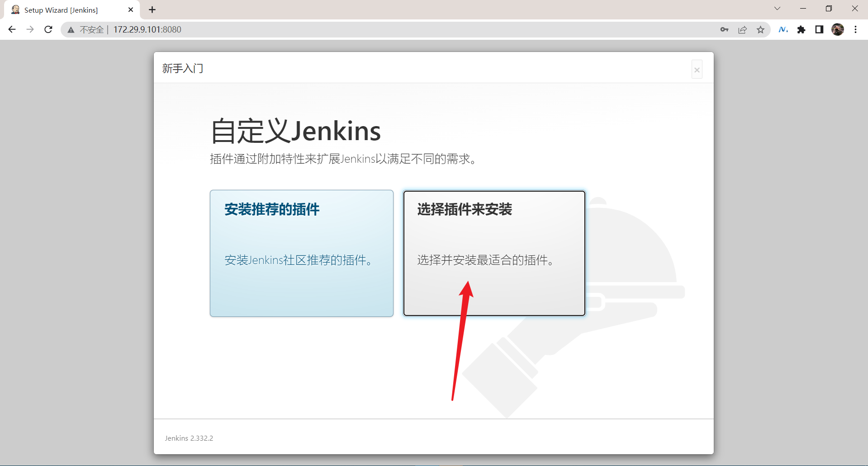The width and height of the screenshot is (868, 466).
Task: Choose Install suggested plugins (安装推荐的插件)
Action: point(301,253)
